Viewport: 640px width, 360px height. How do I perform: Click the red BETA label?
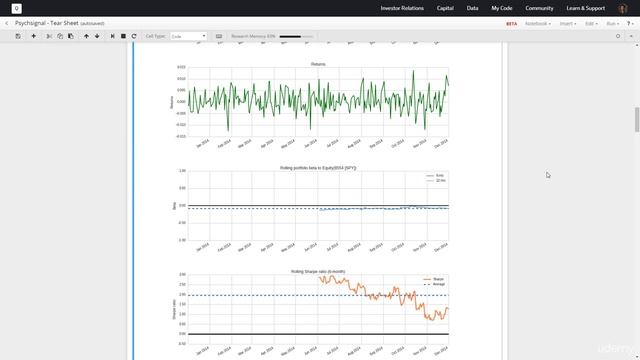click(x=511, y=24)
